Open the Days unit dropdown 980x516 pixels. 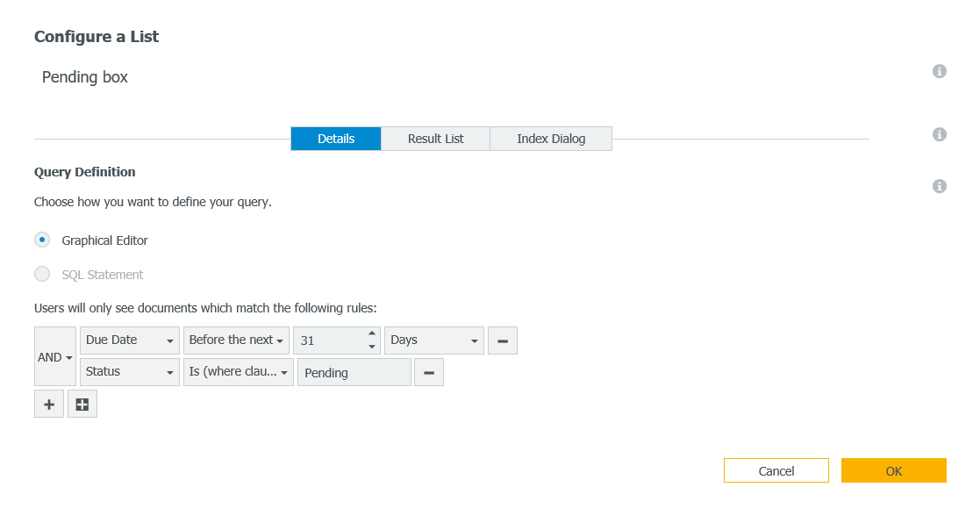pos(433,340)
